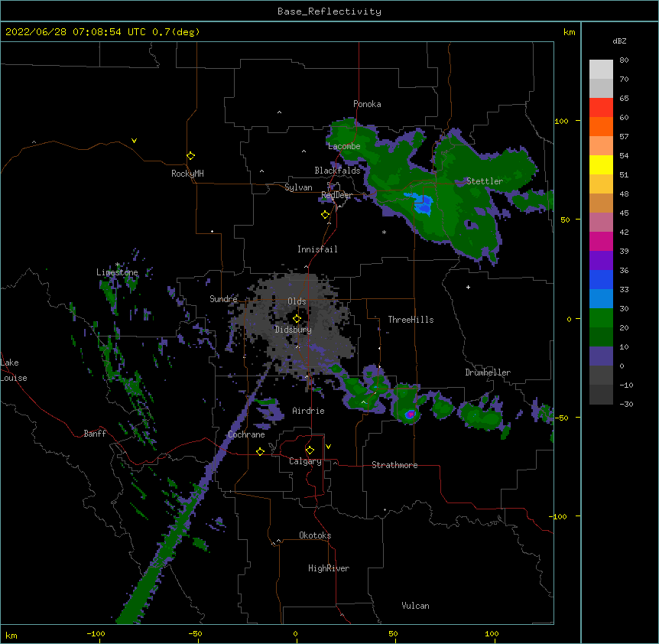
Task: Click the Innisfail label
Action: click(317, 249)
